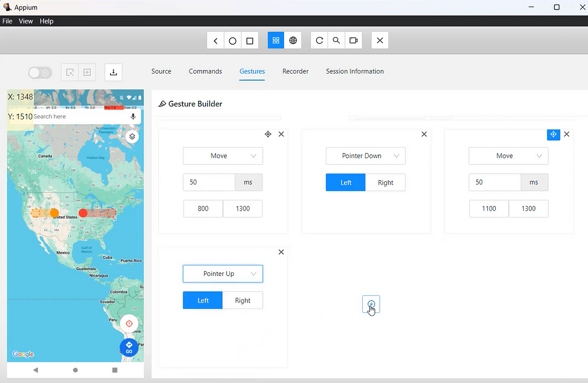Select Right button for Pointer Up
The width and height of the screenshot is (588, 383).
[243, 300]
